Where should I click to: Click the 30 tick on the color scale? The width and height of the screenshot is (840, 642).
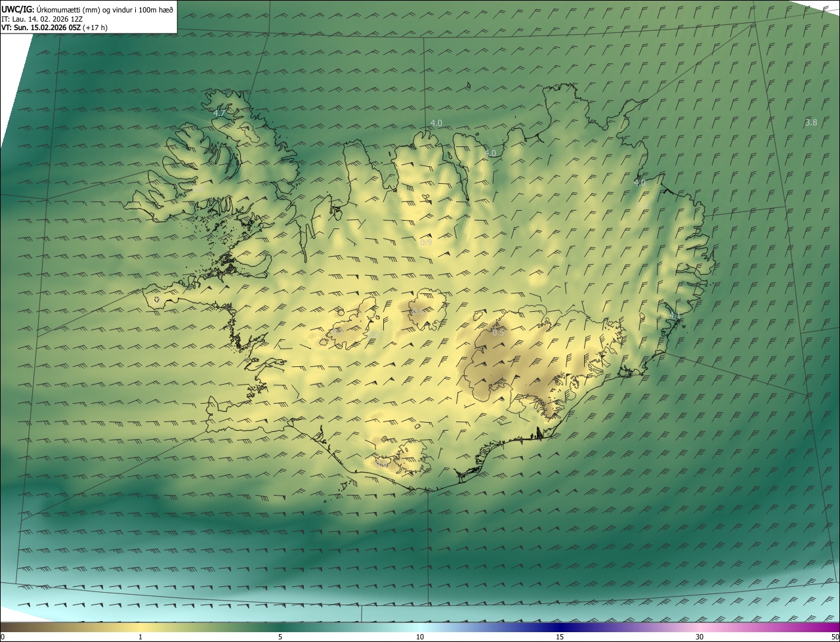pyautogui.click(x=700, y=637)
